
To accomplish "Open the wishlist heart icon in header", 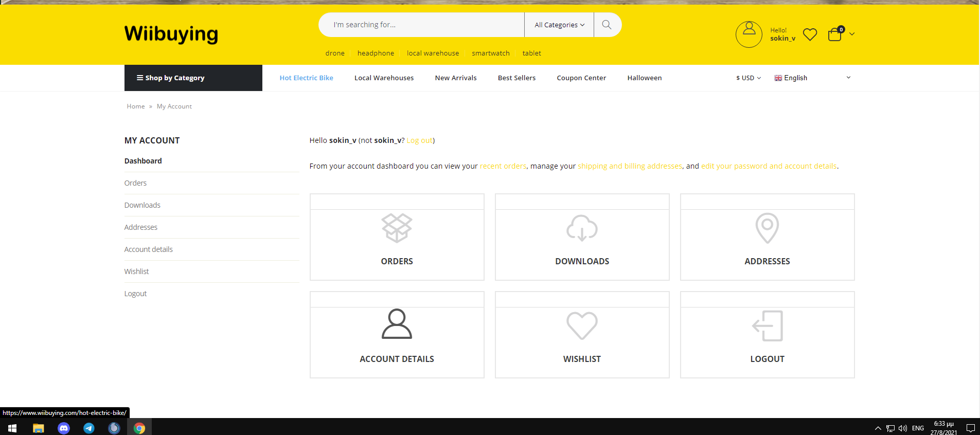I will [x=810, y=34].
